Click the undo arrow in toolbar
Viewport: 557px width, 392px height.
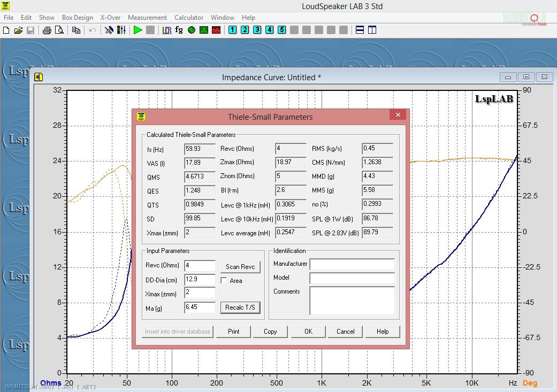tap(93, 30)
